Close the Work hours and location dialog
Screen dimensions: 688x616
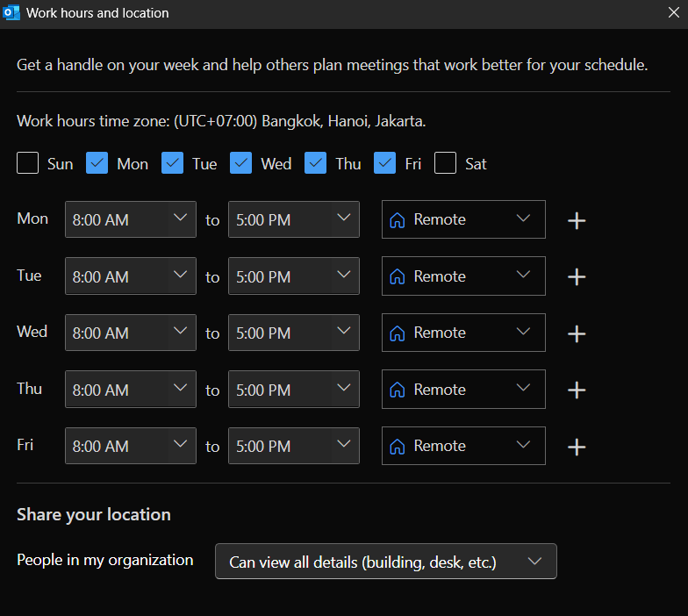point(674,12)
